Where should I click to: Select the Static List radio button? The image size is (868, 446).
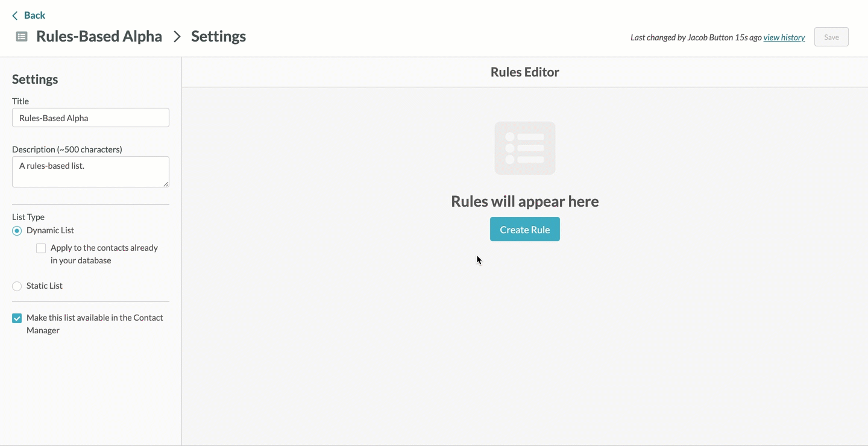point(16,286)
